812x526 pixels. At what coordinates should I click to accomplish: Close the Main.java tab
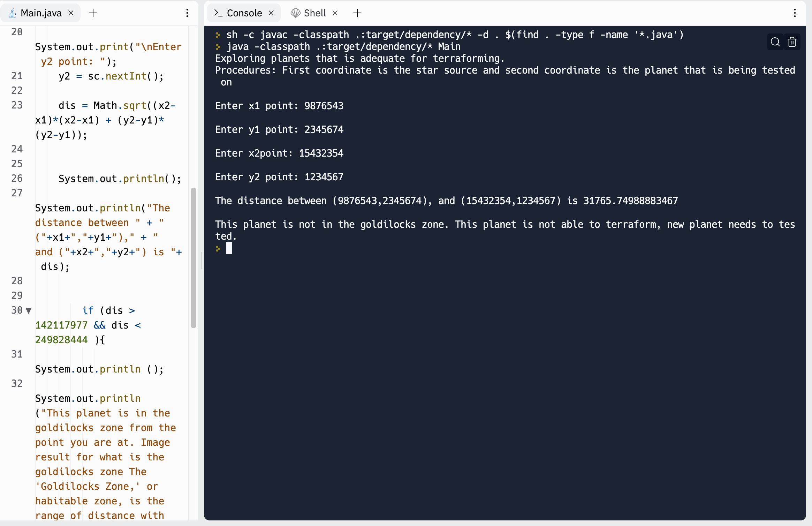click(71, 13)
